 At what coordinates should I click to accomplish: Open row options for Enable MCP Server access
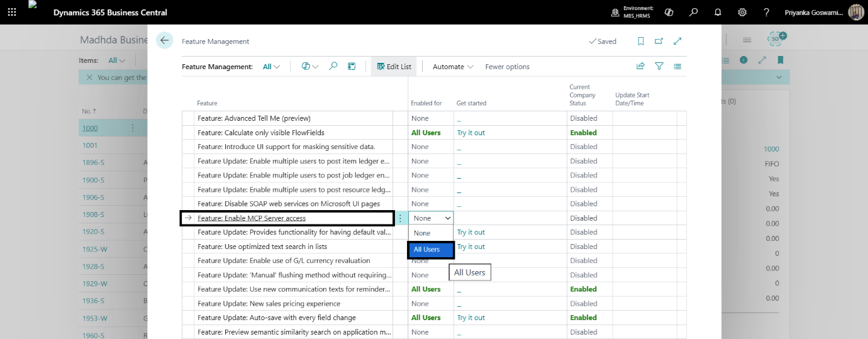coord(400,218)
